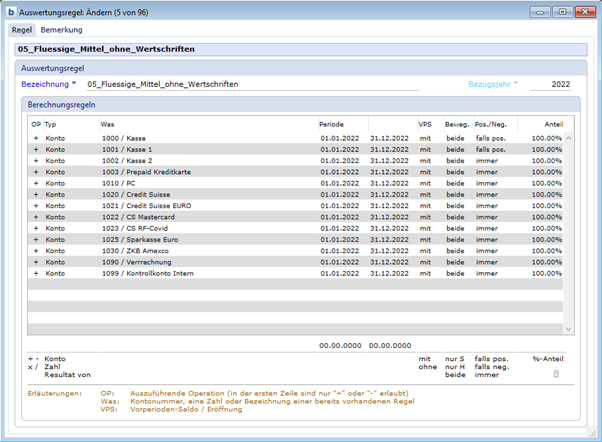Select the row 1099 / Kontrollkonto Intern
The width and height of the screenshot is (602, 442).
(x=150, y=273)
